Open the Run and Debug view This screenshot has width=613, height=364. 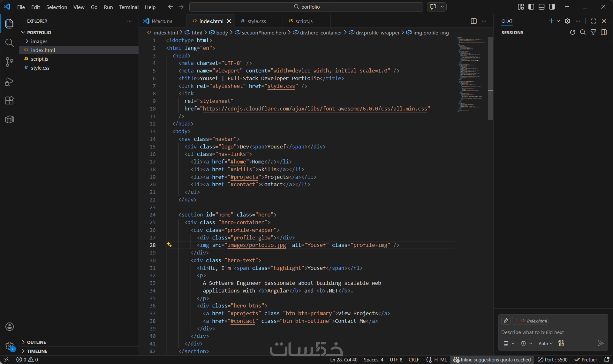tap(10, 82)
